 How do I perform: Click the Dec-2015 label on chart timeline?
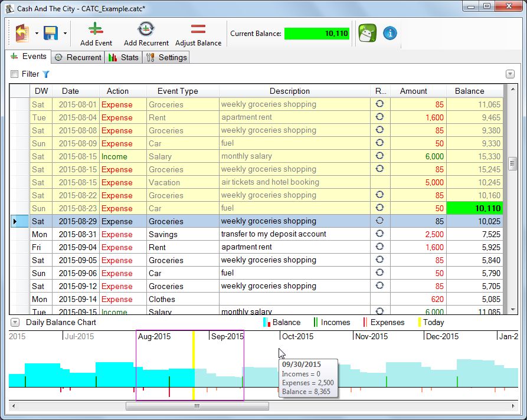442,336
